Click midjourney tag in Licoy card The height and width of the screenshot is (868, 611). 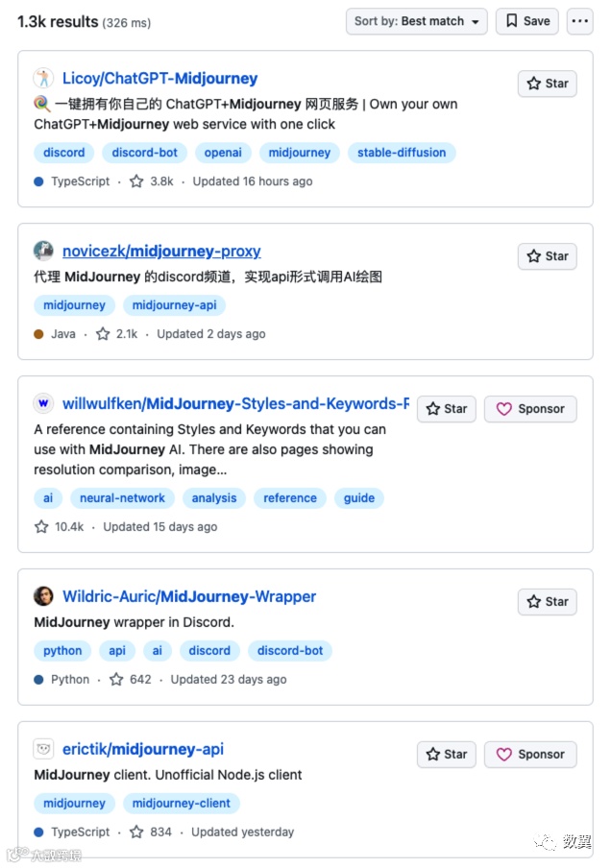coord(299,153)
